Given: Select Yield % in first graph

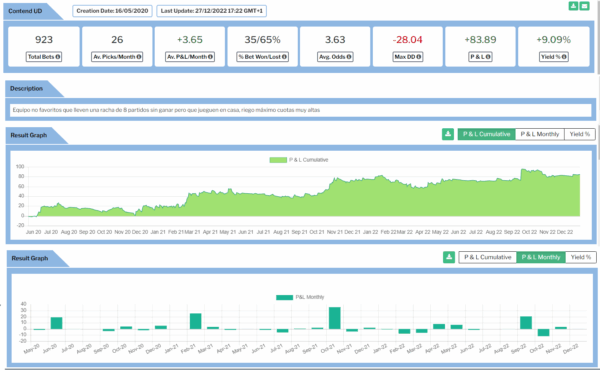Looking at the screenshot, I should (580, 134).
